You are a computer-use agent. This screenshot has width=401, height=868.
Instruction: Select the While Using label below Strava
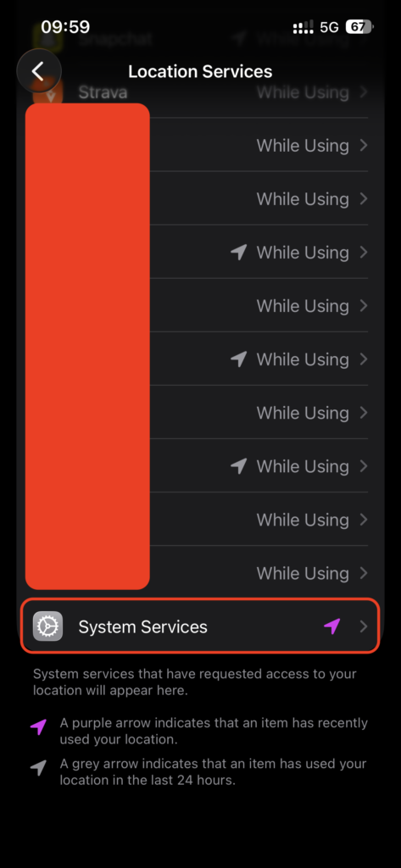pos(303,146)
